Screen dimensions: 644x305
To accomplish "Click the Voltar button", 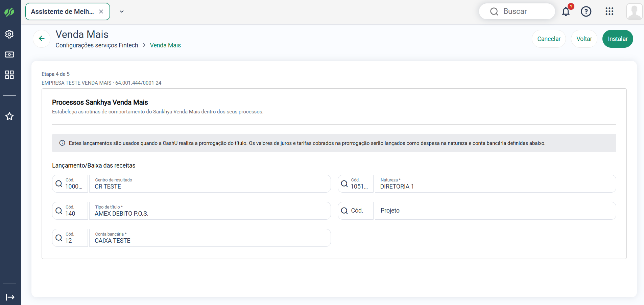I will click(x=584, y=39).
